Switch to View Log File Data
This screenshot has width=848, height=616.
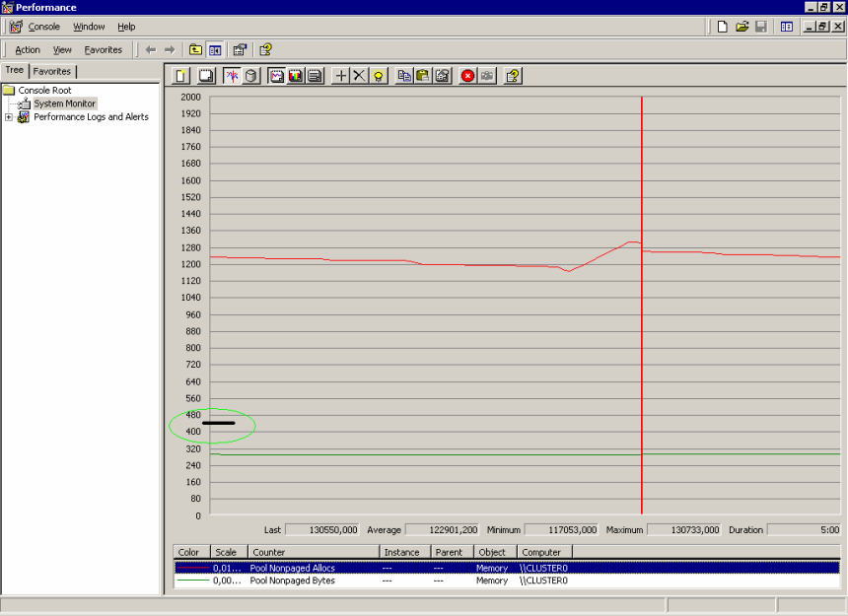tap(250, 76)
